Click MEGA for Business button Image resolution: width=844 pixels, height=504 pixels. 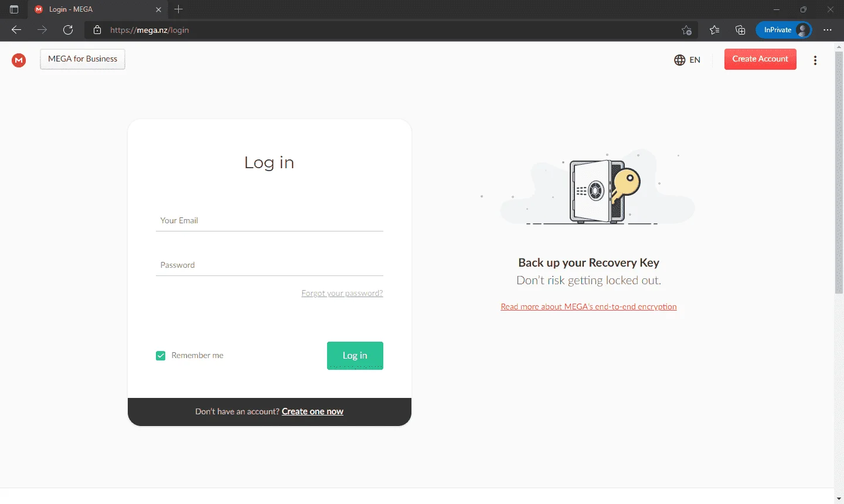(x=83, y=59)
